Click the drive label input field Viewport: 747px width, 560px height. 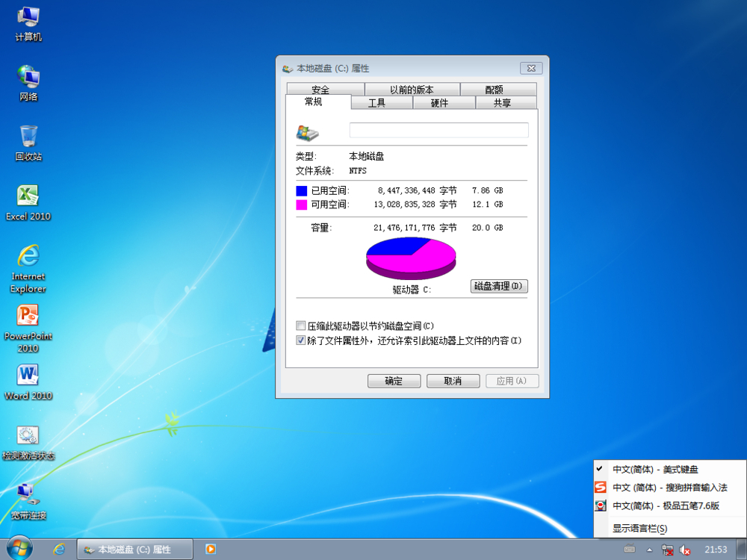point(438,130)
